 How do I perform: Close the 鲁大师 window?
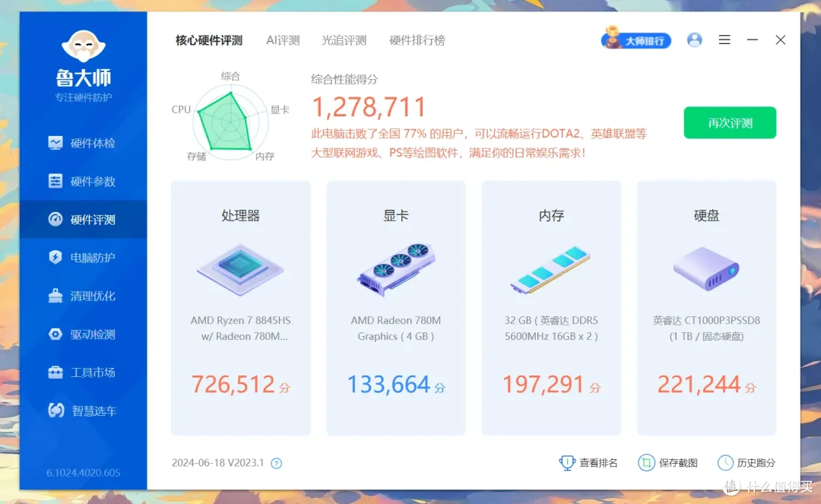781,40
